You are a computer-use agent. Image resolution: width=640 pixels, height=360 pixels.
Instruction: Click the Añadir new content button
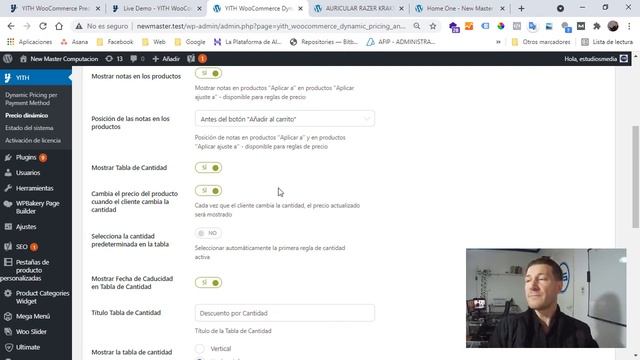pyautogui.click(x=166, y=59)
